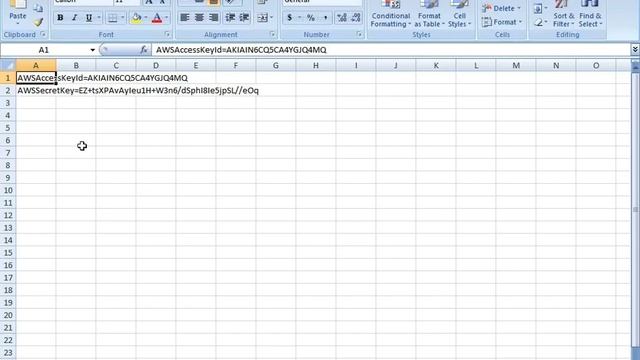640x360 pixels.
Task: Click the Fill down icon in Editing
Action: tap(538, 9)
